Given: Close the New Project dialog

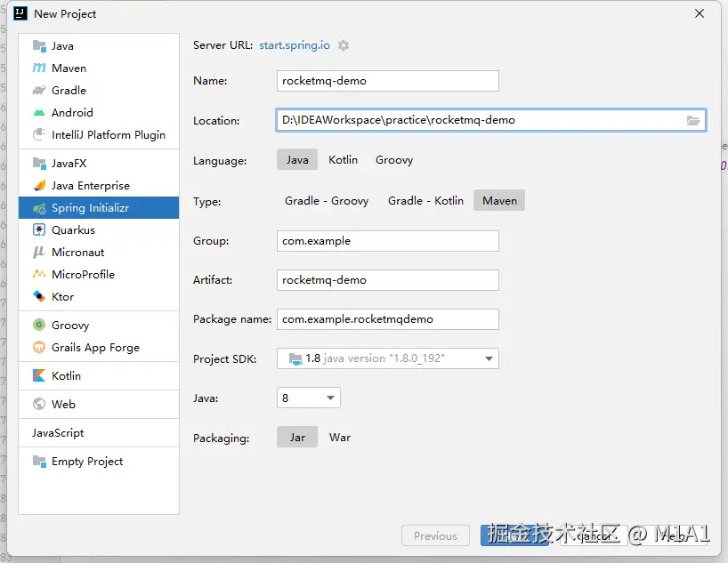Looking at the screenshot, I should 700,13.
